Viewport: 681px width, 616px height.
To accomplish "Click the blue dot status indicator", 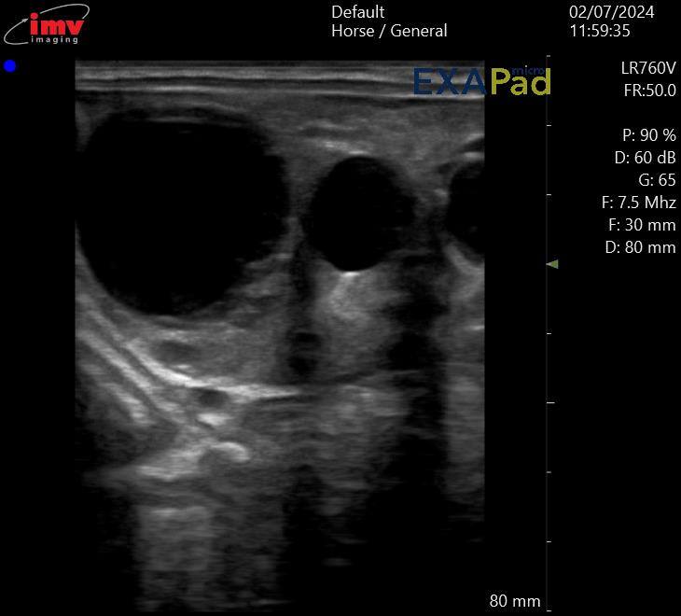I will 10,66.
